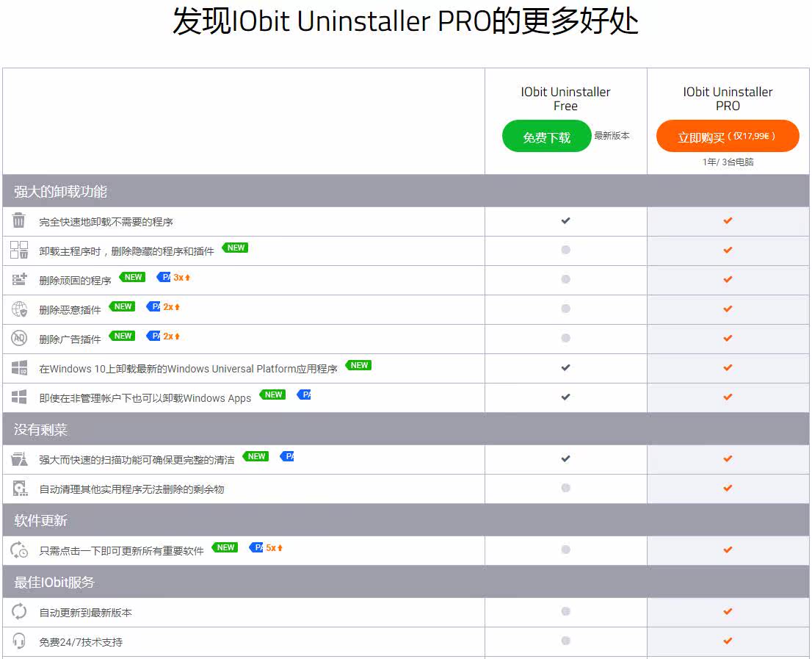This screenshot has height=659, width=812.
Task: Click the 最新版本 text next to download button
Action: click(612, 136)
